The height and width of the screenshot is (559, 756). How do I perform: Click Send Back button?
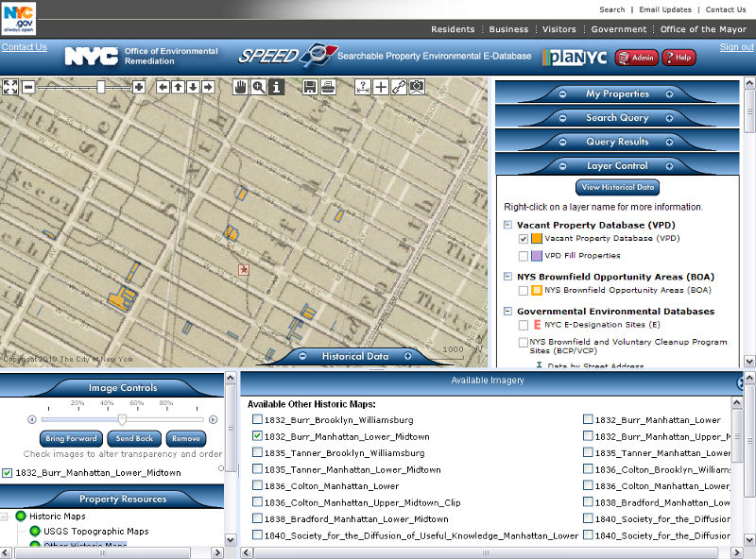coord(134,438)
